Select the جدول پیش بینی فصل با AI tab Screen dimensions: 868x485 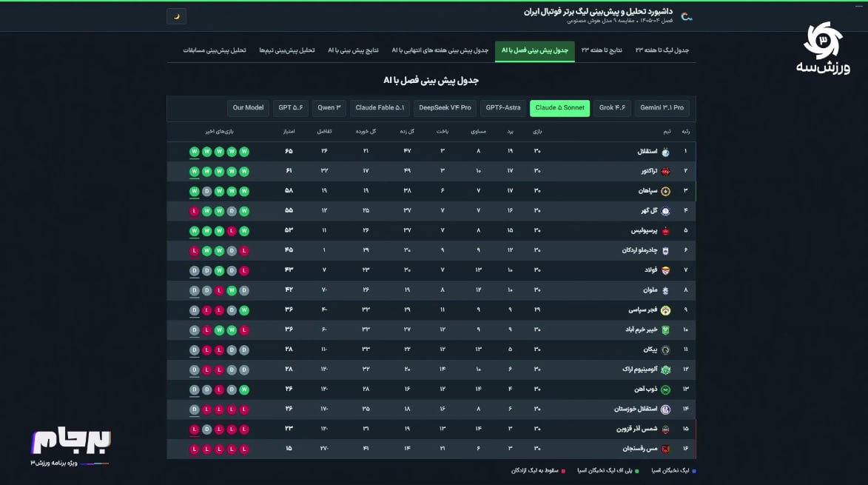click(535, 50)
